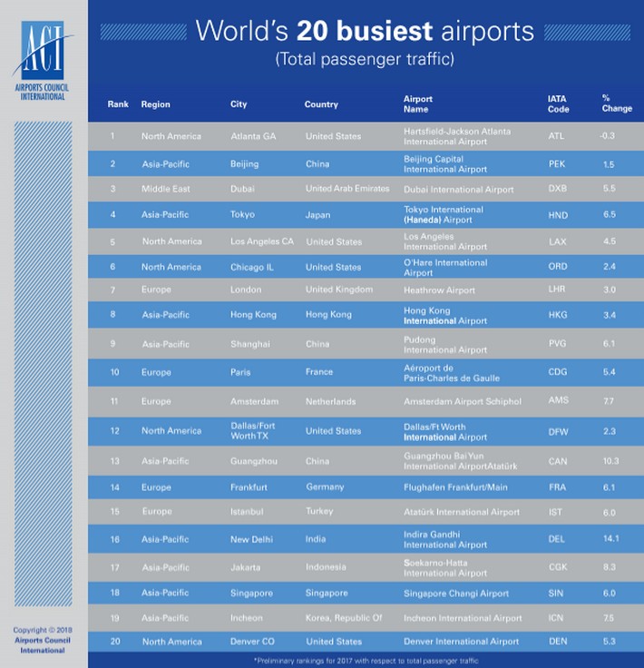Click the '-0.3' percent change value
The width and height of the screenshot is (644, 668).
(607, 136)
